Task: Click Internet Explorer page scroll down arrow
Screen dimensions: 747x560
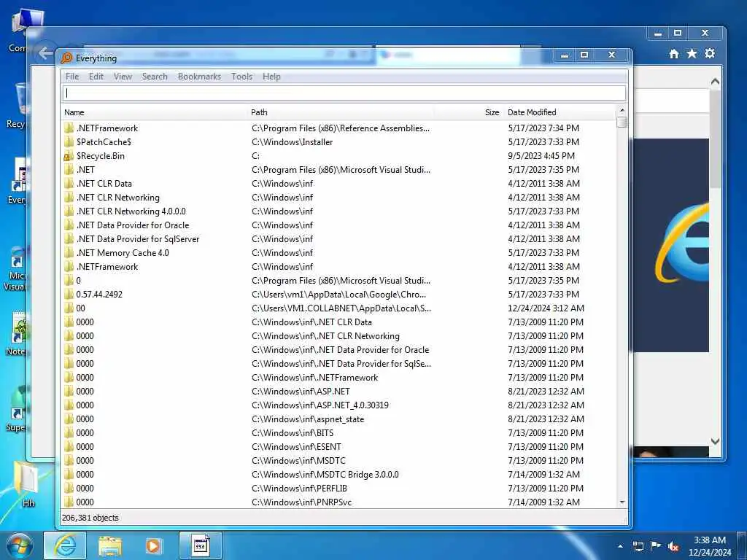Action: (715, 441)
